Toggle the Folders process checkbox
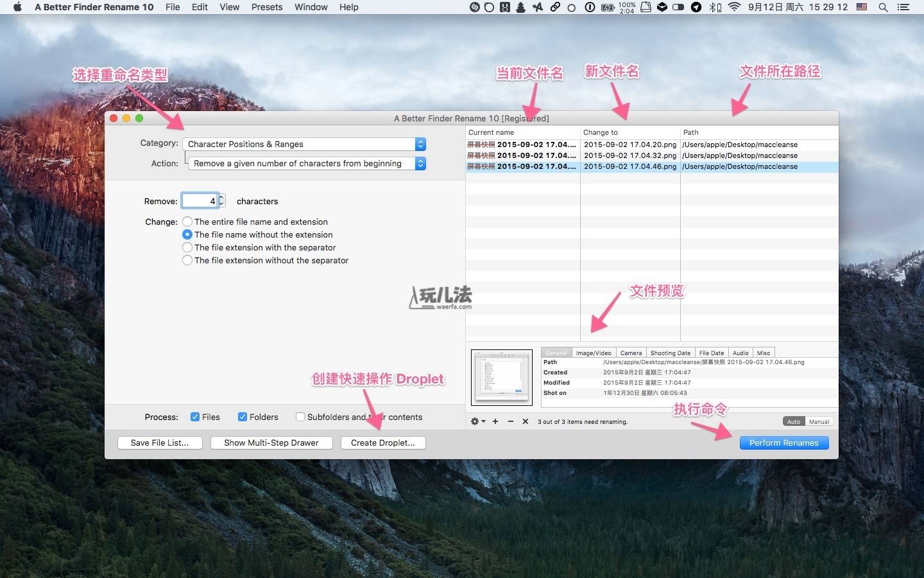 coord(243,417)
